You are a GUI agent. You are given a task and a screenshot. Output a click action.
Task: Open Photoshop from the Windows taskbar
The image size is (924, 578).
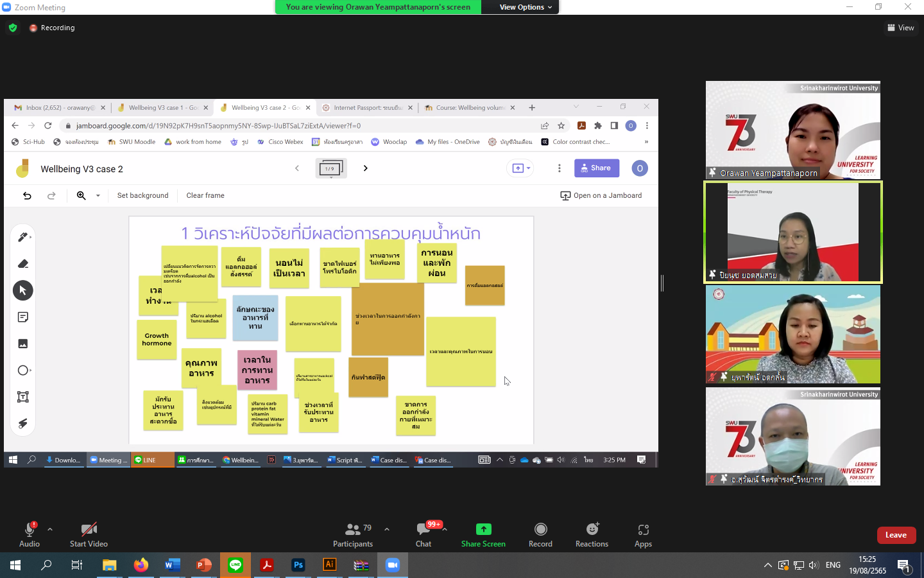(298, 565)
